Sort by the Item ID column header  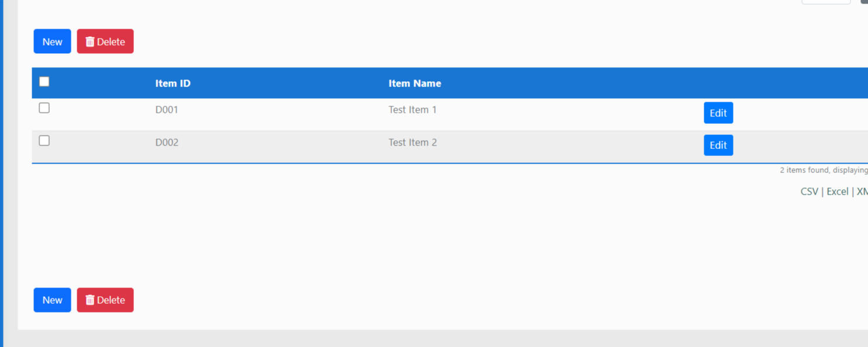coord(173,84)
